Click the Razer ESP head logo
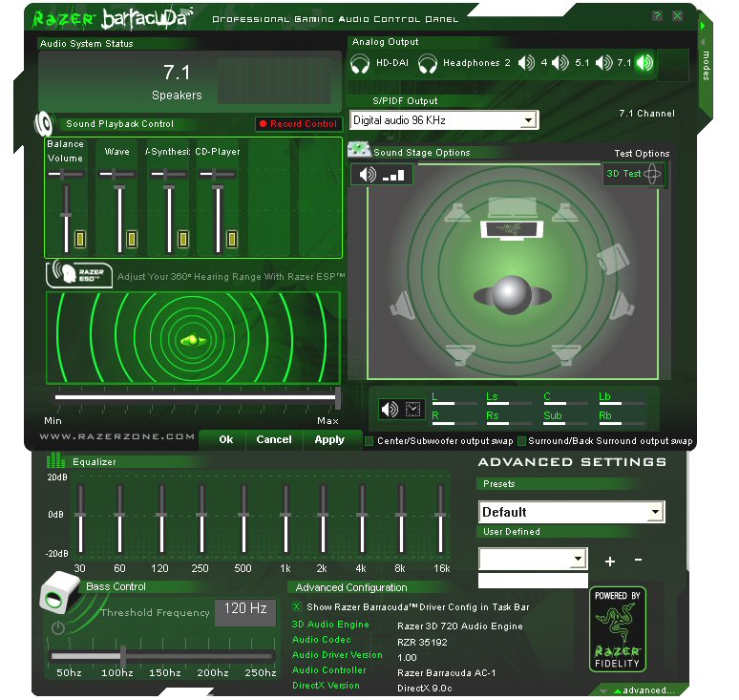 coord(78,273)
